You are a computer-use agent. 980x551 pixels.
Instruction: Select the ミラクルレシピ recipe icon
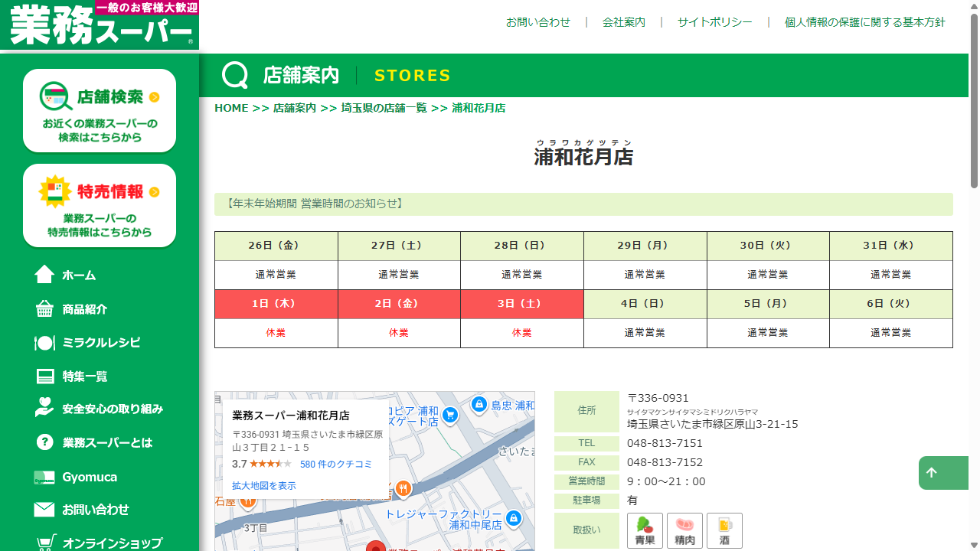(x=44, y=343)
